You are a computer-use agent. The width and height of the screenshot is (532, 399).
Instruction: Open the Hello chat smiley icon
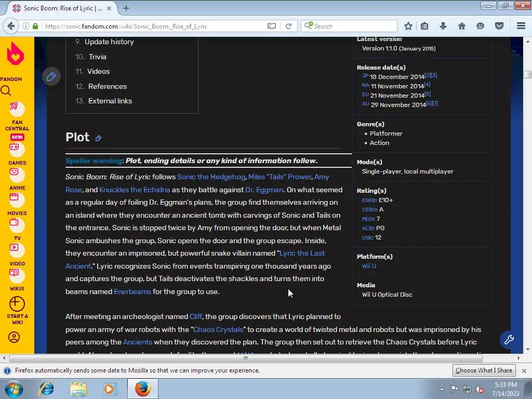[x=480, y=26]
